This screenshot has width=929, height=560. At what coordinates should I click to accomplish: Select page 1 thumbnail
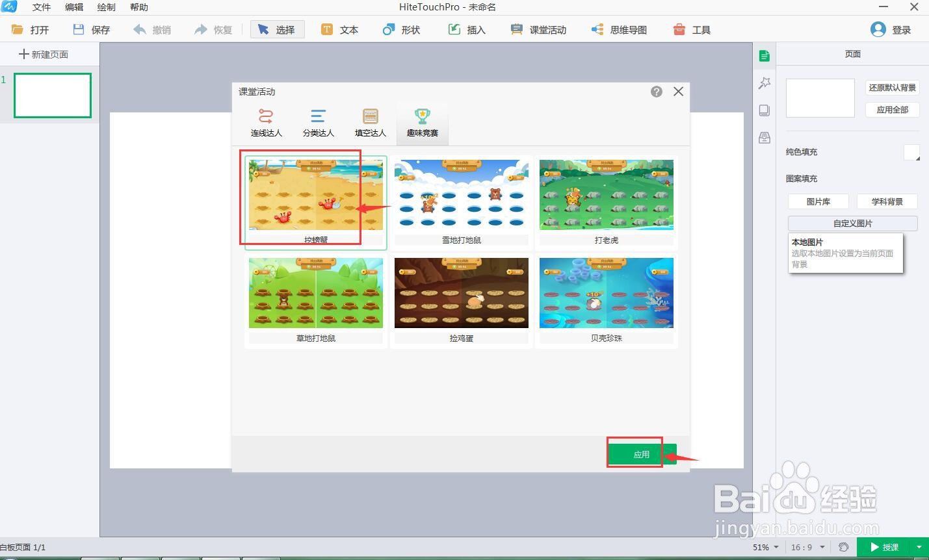point(53,95)
